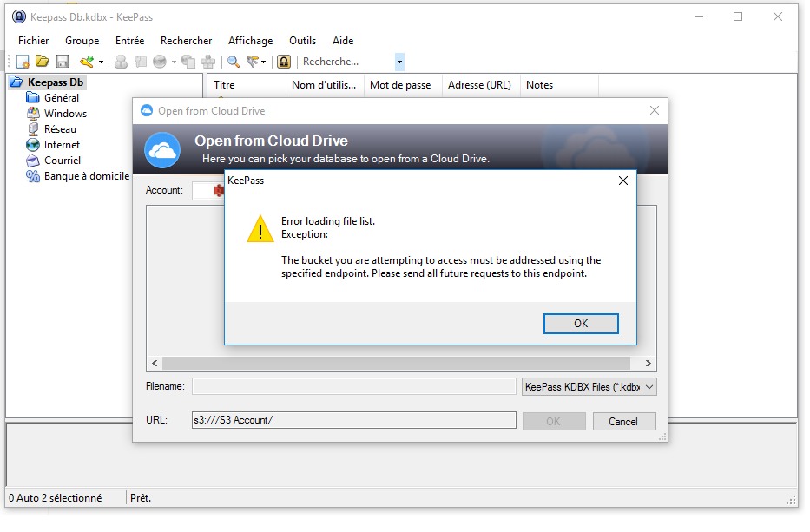This screenshot has width=810, height=532.
Task: Click the greyed OK button beside Cancel
Action: 554,422
